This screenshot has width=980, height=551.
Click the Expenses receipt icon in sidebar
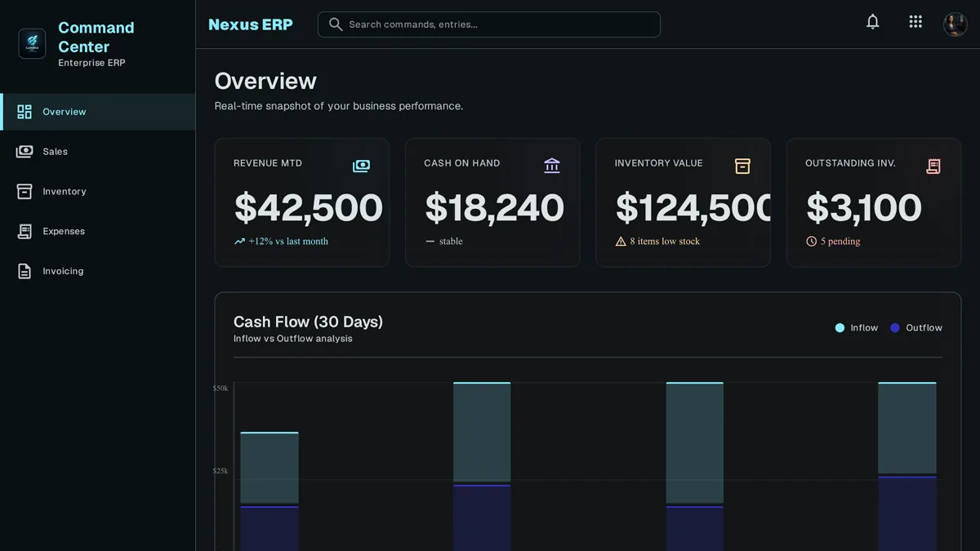[x=24, y=231]
